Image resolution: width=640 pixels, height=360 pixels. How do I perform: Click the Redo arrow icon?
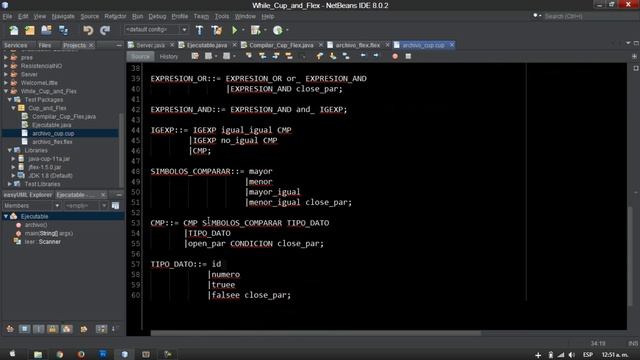coord(105,30)
